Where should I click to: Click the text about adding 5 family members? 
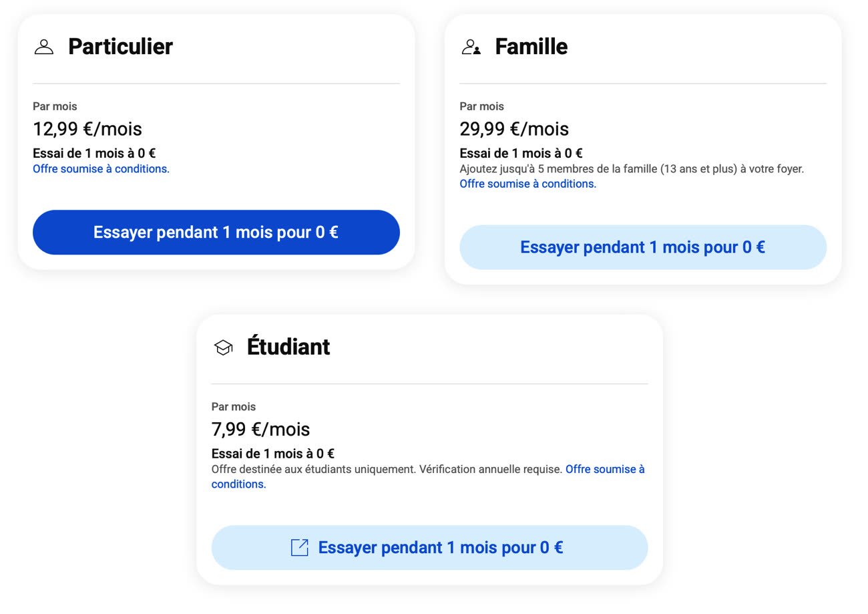632,169
